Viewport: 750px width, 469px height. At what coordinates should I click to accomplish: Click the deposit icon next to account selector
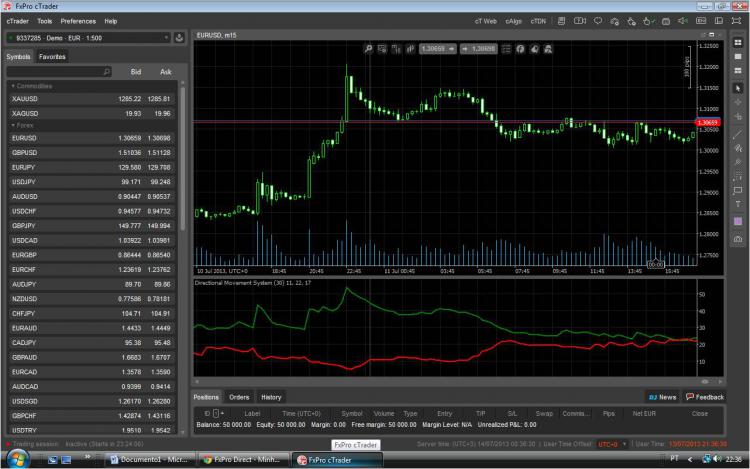coord(179,38)
